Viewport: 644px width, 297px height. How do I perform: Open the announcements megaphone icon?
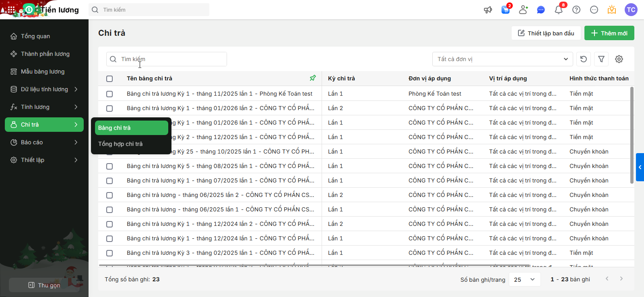coord(488,10)
